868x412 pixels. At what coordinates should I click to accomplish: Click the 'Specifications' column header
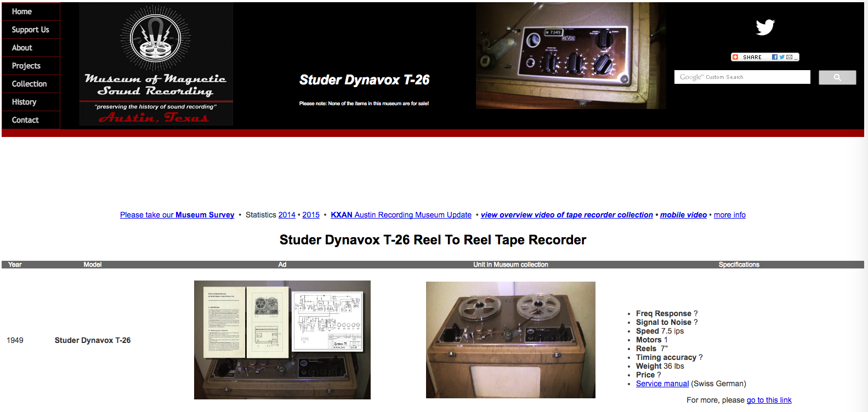pyautogui.click(x=739, y=265)
